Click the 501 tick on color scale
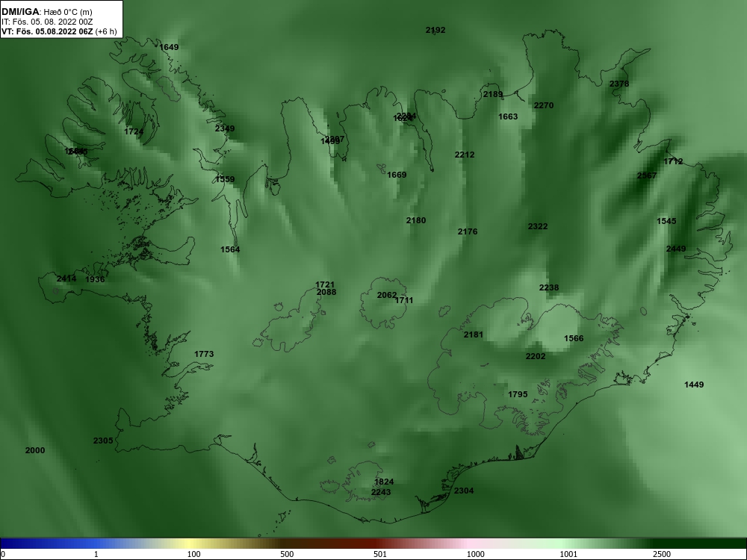The width and height of the screenshot is (747, 560). (x=380, y=554)
